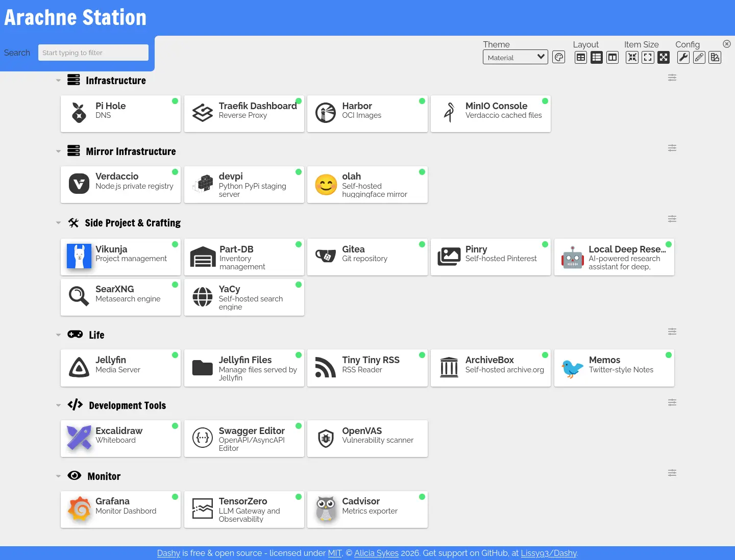Open the Excalidraw whiteboard icon
Image resolution: width=735 pixels, height=560 pixels.
click(79, 438)
